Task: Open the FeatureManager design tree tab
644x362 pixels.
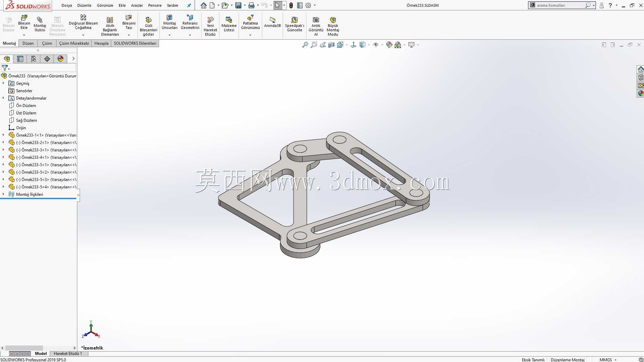Action: pos(7,59)
